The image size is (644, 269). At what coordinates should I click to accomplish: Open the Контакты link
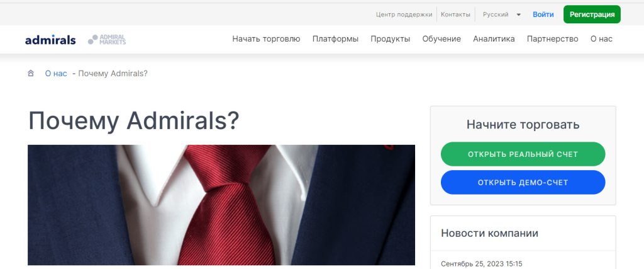455,14
